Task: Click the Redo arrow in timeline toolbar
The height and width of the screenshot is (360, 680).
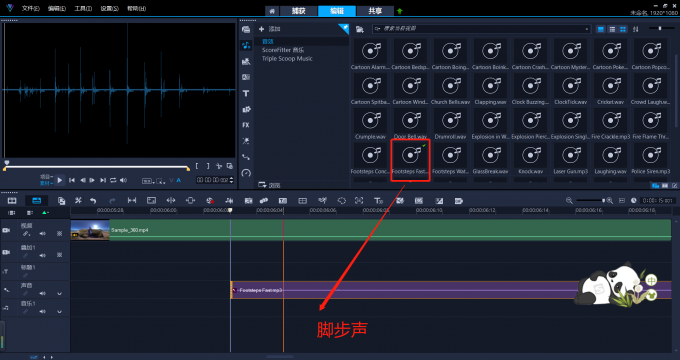Action: click(112, 200)
